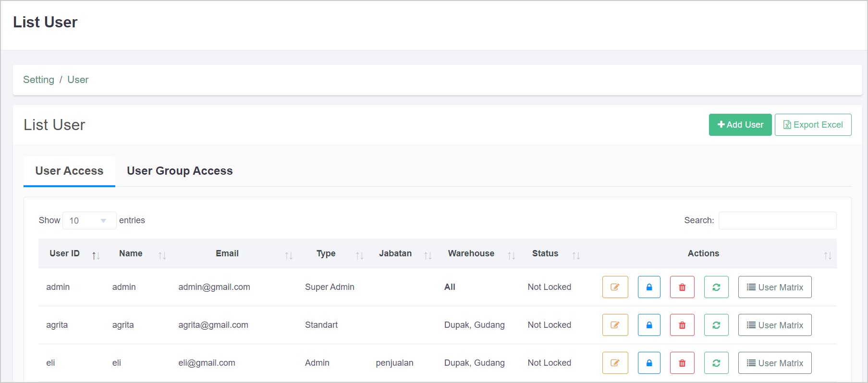The width and height of the screenshot is (868, 383).
Task: Click the Search input field
Action: 777,221
